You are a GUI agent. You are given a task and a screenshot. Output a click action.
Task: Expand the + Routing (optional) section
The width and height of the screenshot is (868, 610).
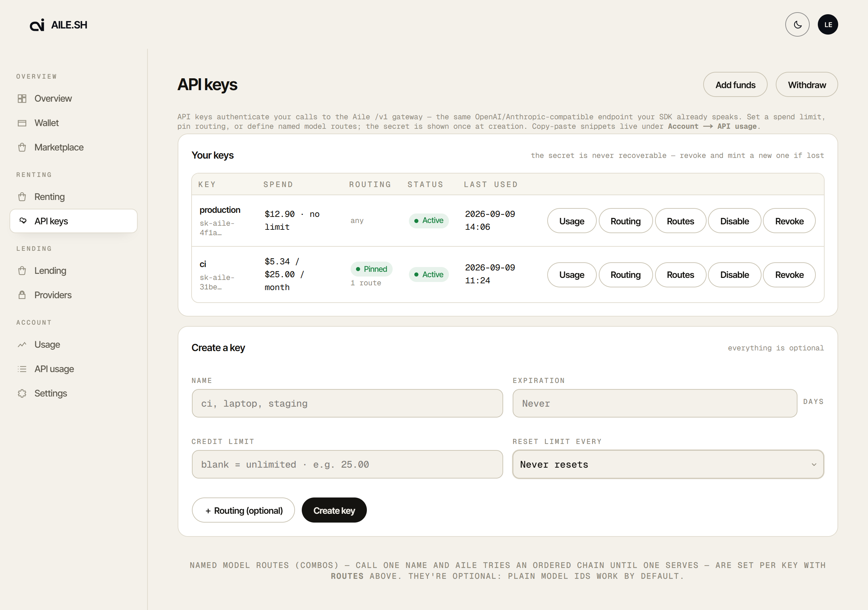pos(243,510)
